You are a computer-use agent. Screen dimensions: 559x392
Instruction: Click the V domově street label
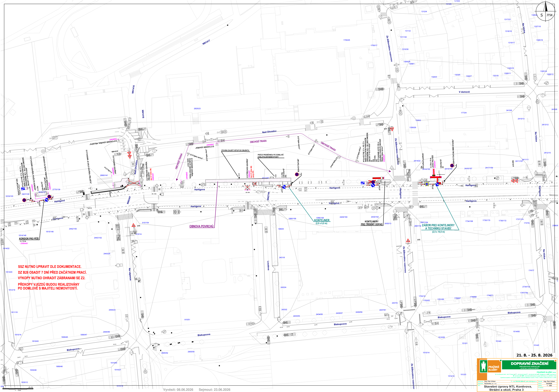[x=464, y=92]
